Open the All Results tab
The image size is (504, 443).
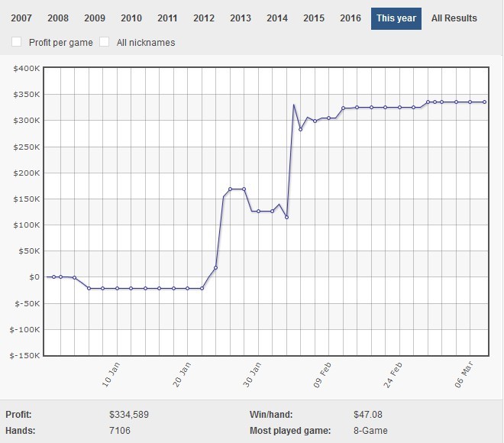coord(454,18)
